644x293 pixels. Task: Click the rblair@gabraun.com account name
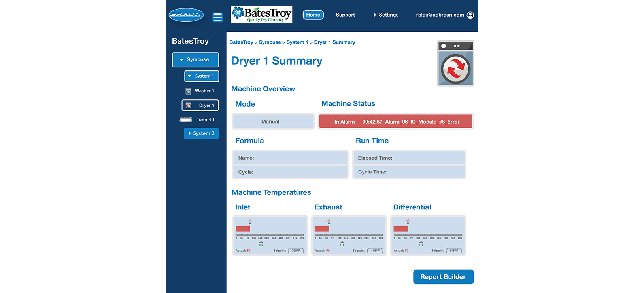440,15
